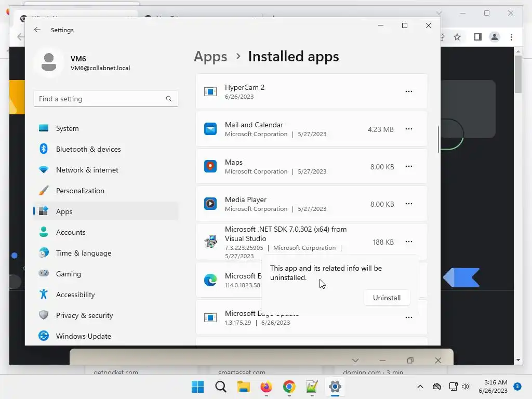This screenshot has height=399, width=532.
Task: Open System settings in the sidebar
Action: (x=105, y=128)
